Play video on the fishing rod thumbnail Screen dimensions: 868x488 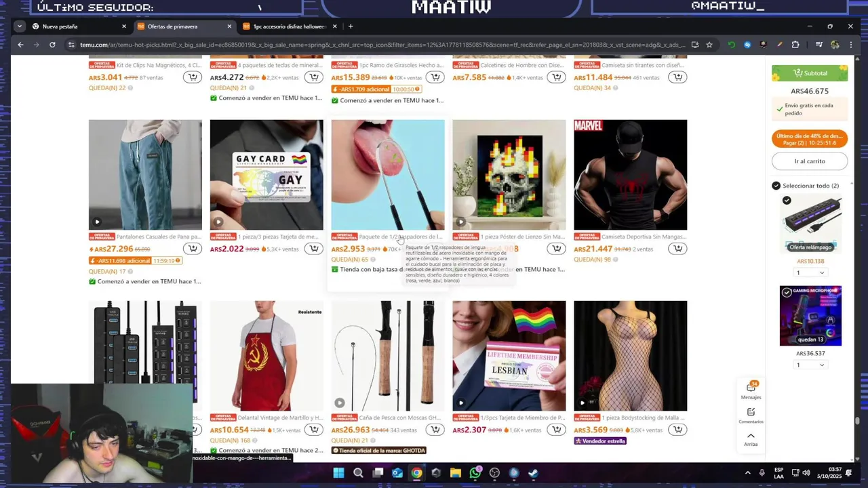pyautogui.click(x=340, y=403)
